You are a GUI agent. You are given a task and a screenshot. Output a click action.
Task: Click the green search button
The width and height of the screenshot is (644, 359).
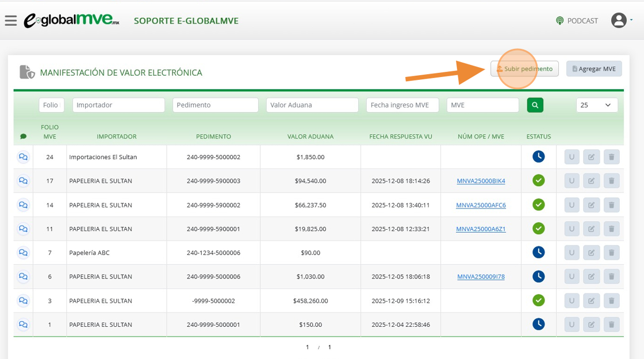pyautogui.click(x=535, y=105)
